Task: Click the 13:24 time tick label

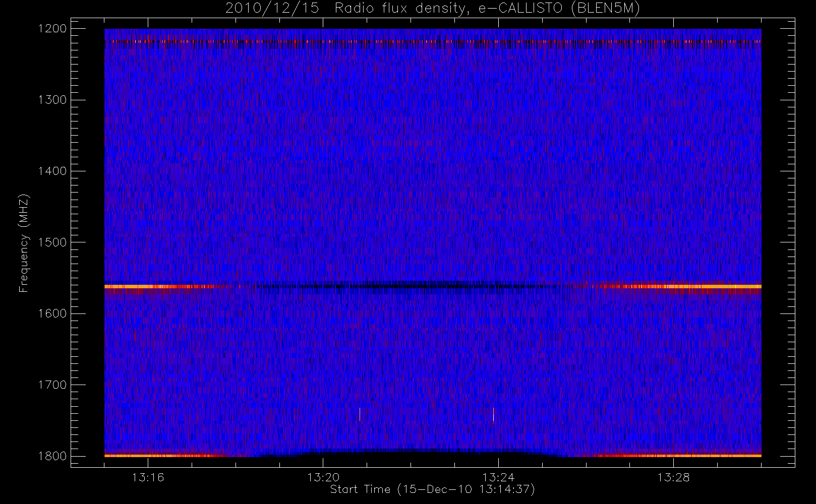Action: click(498, 477)
